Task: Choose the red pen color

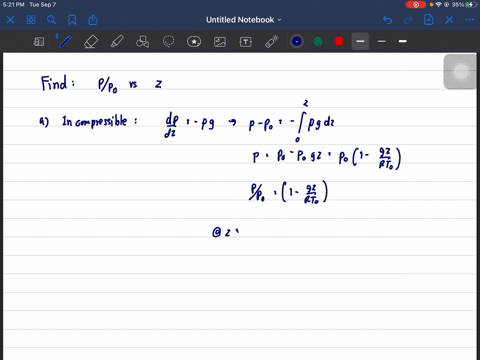Action: point(339,41)
